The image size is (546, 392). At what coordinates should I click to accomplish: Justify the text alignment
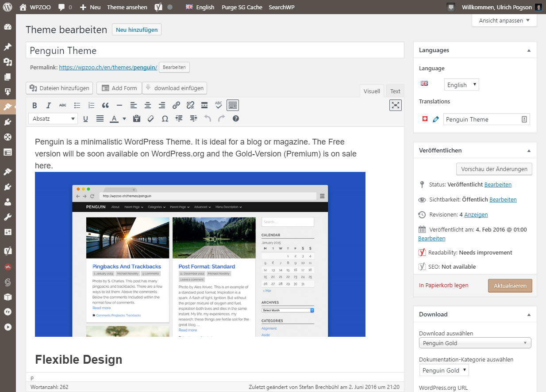pos(100,118)
